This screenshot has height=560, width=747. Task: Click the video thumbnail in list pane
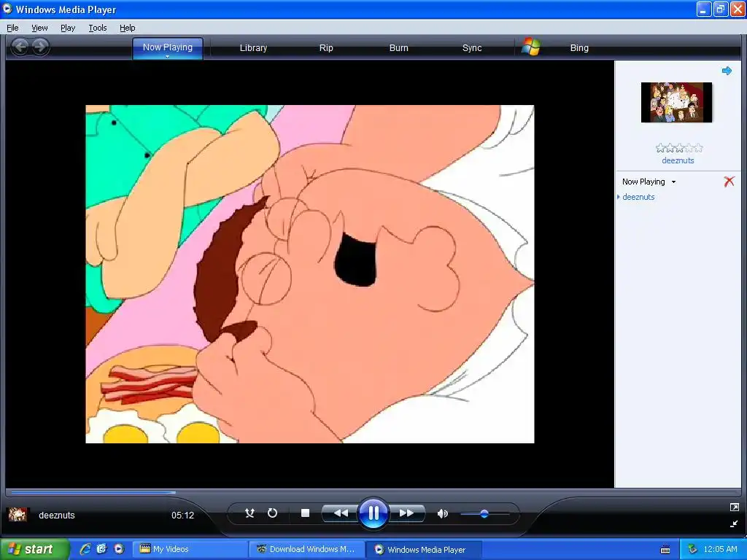676,102
